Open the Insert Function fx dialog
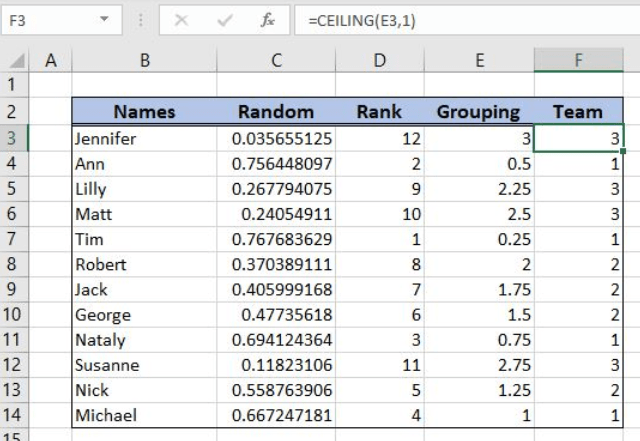 coord(268,20)
